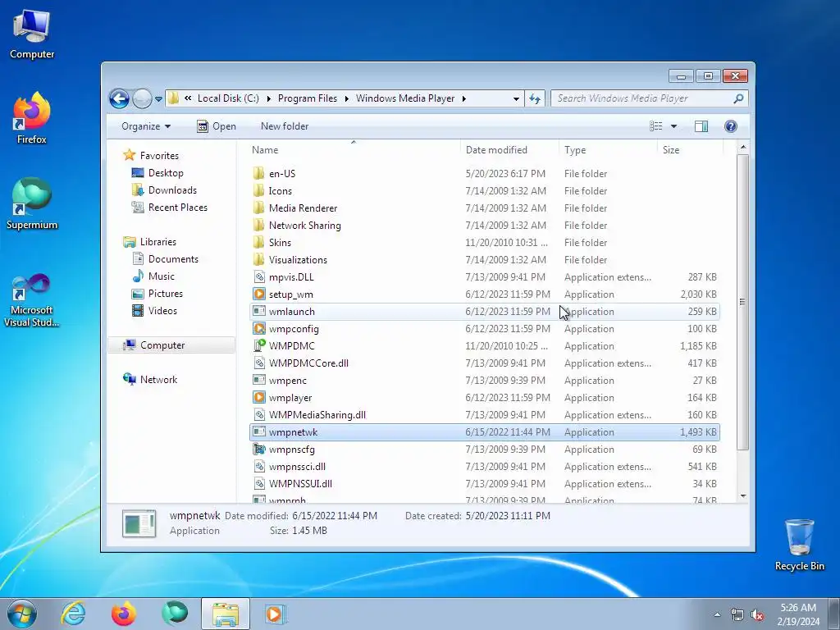Select the wmlaunch application icon
This screenshot has width=840, height=630.
click(258, 311)
